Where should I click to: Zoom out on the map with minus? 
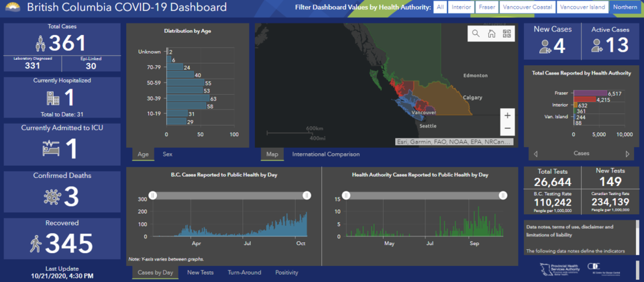point(508,129)
